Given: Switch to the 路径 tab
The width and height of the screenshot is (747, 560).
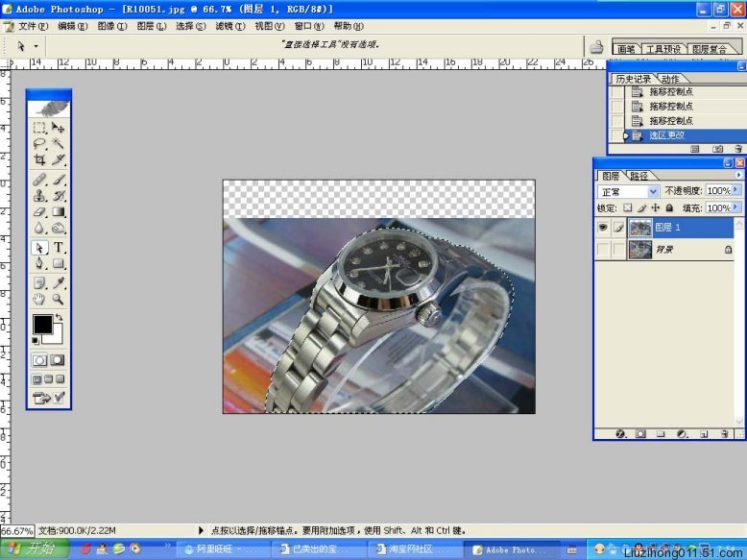Looking at the screenshot, I should (x=639, y=176).
